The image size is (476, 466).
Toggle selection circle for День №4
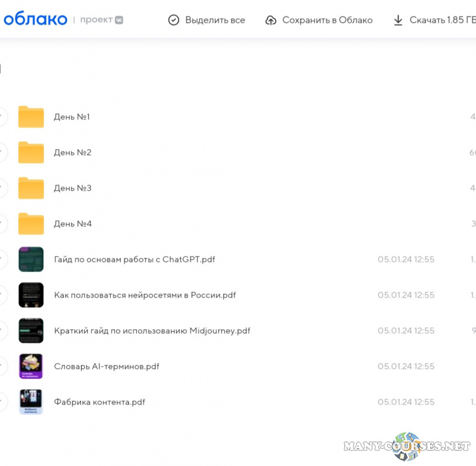pyautogui.click(x=2, y=224)
